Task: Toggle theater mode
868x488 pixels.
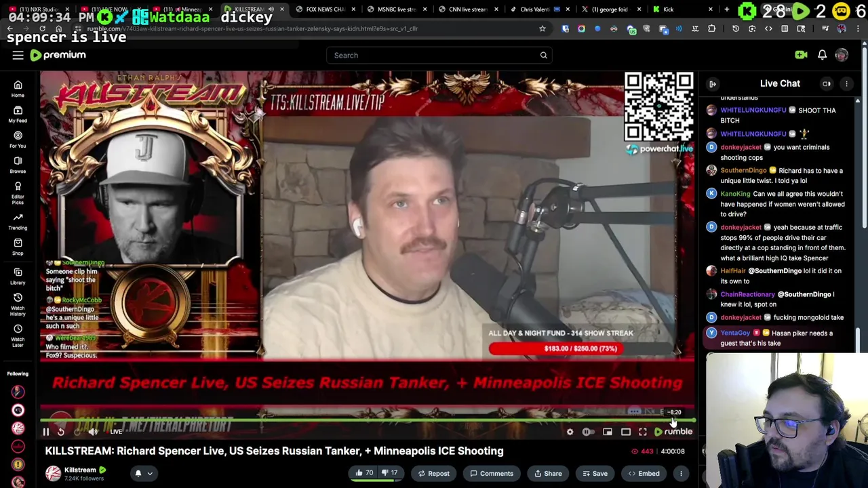Action: (626, 432)
